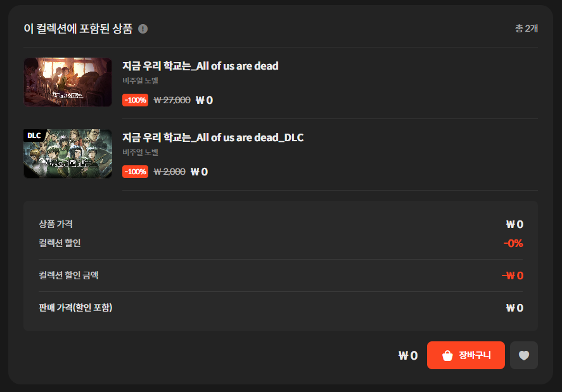Open the 지금 우리 학교는_All of us are dead title
The image size is (562, 392).
[x=200, y=66]
